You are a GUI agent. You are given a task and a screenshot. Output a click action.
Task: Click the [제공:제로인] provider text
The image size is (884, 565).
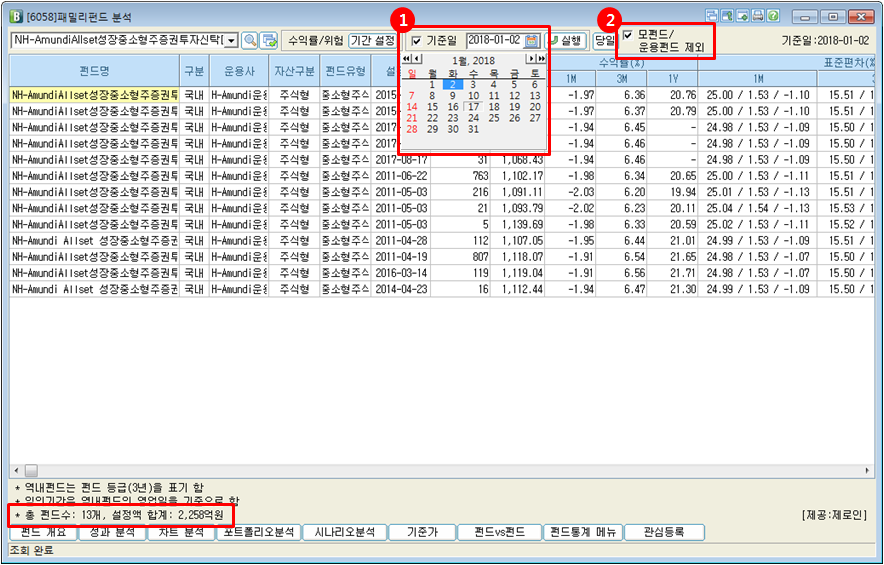coord(834,515)
